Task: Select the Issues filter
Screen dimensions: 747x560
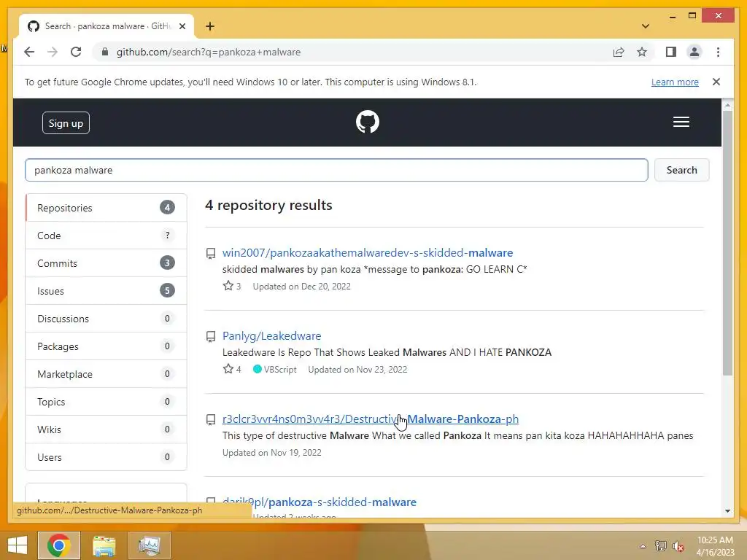Action: coord(107,290)
